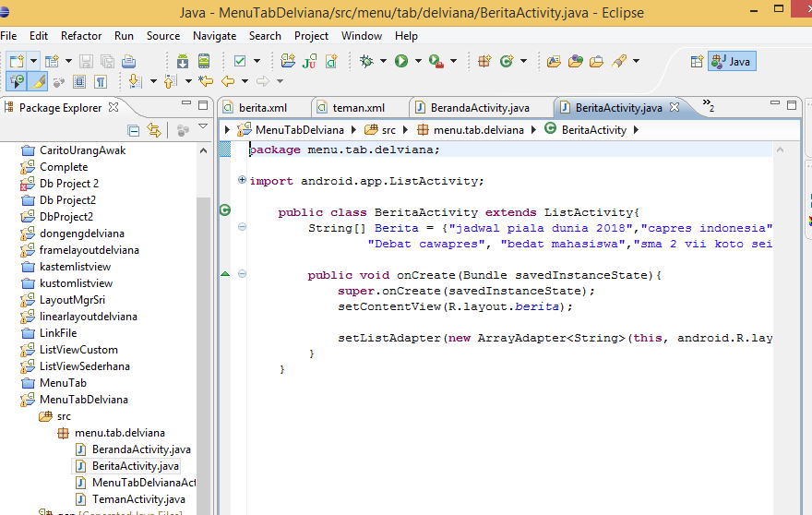
Task: Open the Refactor menu
Action: click(81, 36)
